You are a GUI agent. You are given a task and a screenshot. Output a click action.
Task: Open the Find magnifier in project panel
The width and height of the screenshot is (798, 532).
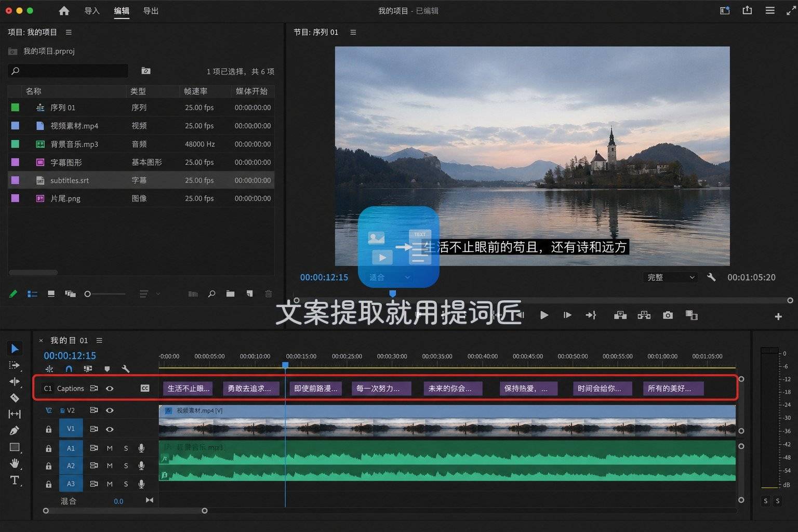211,294
